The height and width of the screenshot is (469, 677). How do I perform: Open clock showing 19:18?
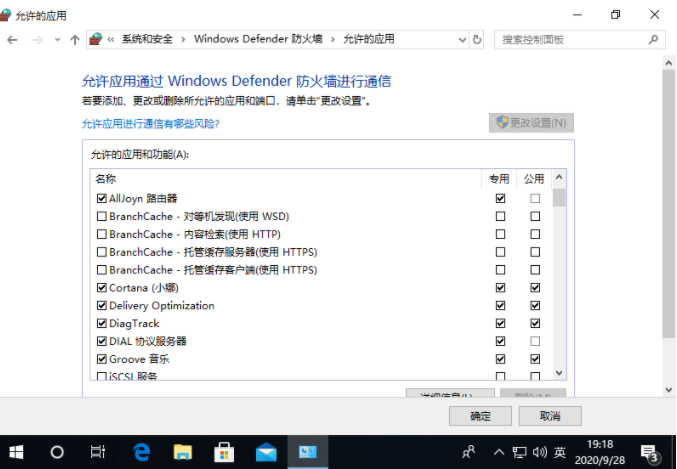[x=600, y=452]
